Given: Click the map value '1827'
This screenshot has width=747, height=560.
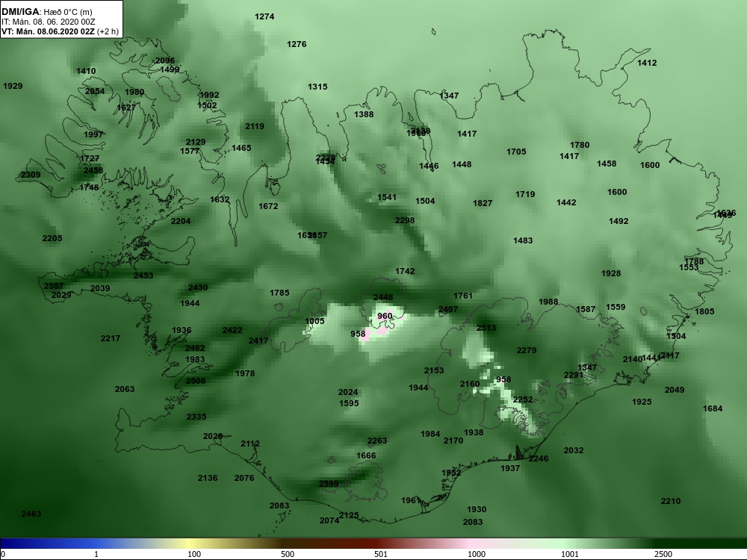Looking at the screenshot, I should (x=482, y=203).
